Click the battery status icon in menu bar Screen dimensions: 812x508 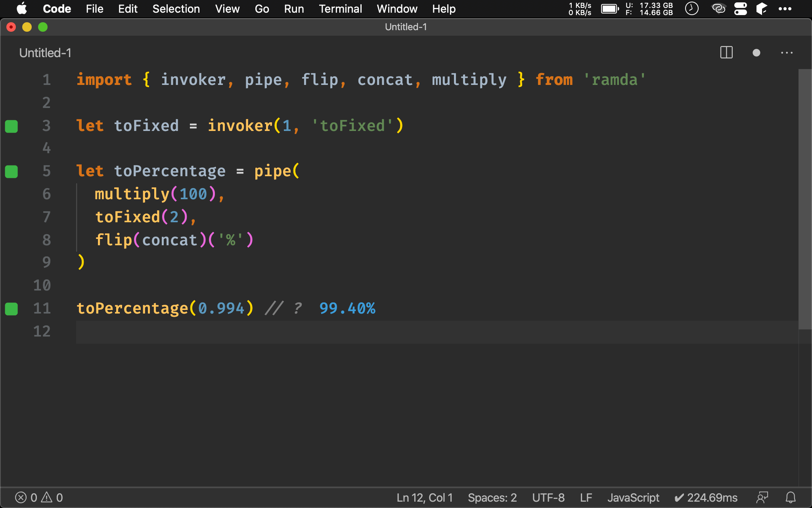(x=610, y=9)
